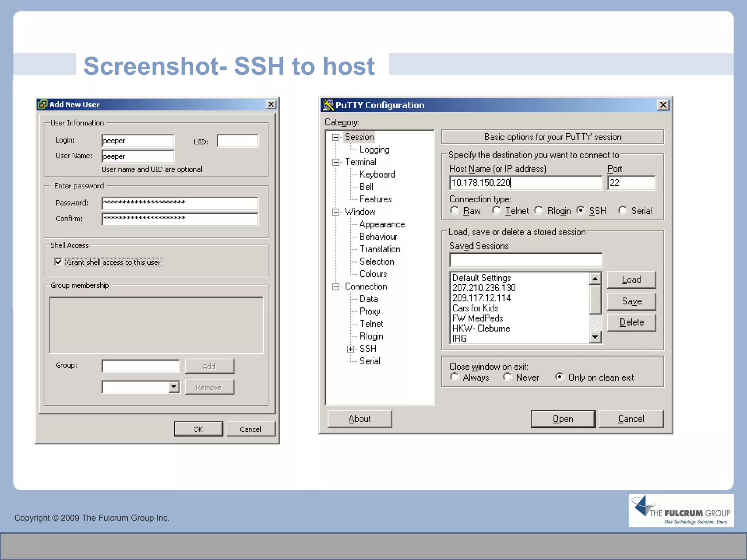Select the Telnet connection type
The height and width of the screenshot is (560, 747).
coord(496,210)
